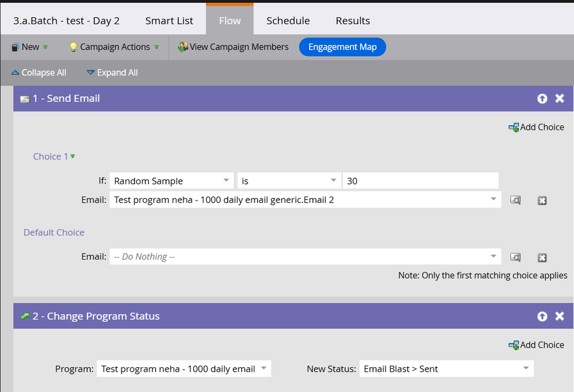This screenshot has height=392, width=574.
Task: Preview the Choice 1 email with magnifier icon
Action: pos(516,200)
